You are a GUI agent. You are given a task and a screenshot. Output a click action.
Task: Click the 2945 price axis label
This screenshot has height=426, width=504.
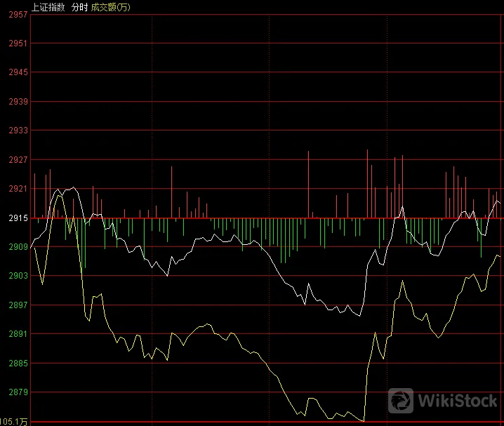18,72
